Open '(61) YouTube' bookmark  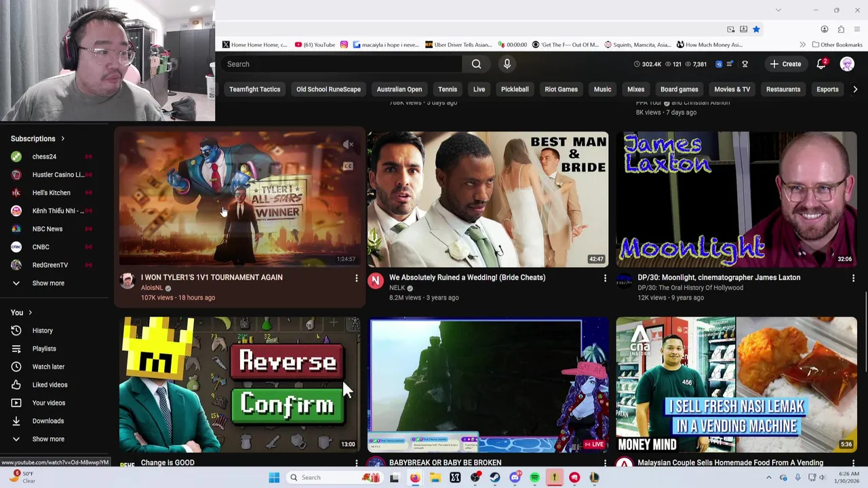tap(315, 45)
